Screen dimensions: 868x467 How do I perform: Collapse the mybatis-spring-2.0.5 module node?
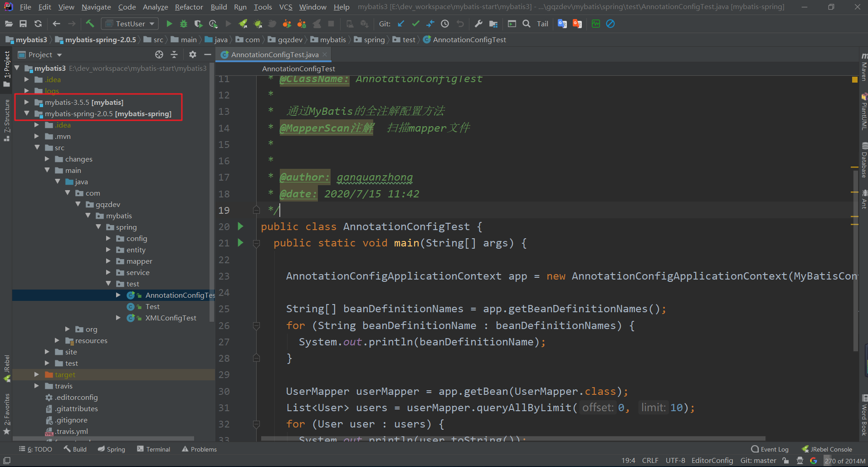[27, 113]
